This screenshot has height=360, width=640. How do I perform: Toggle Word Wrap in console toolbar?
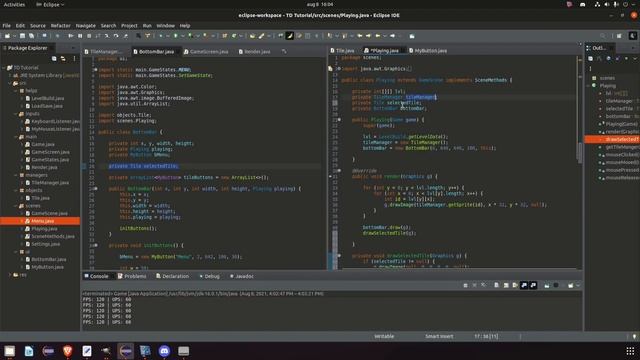(515, 285)
